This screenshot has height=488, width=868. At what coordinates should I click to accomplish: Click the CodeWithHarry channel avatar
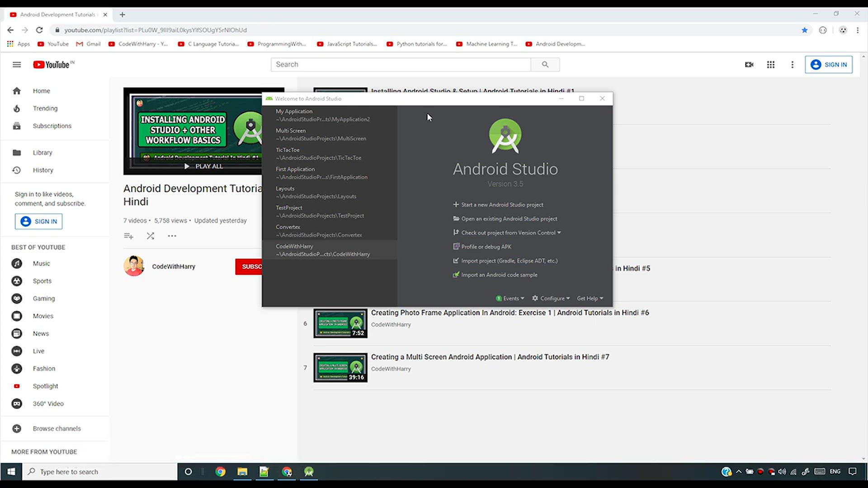[134, 266]
